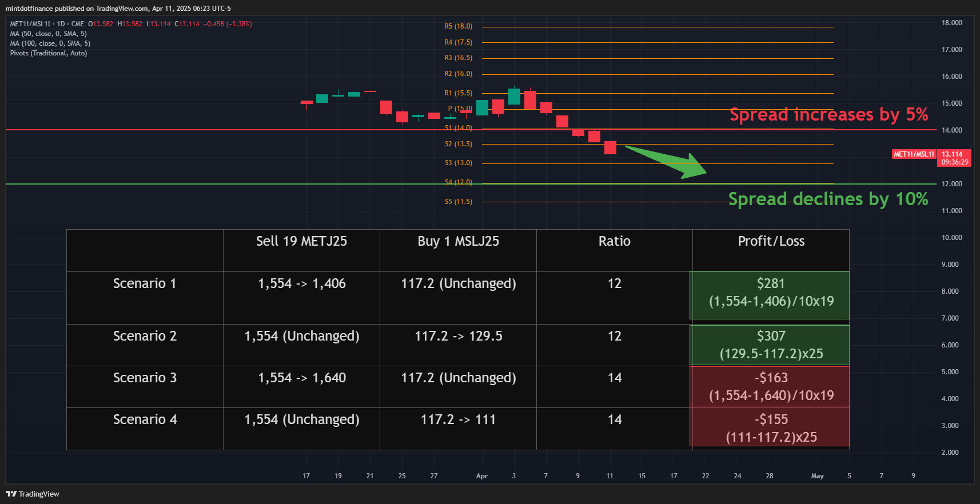
Task: Click the TradingView logo at the bottom
Action: pos(33,494)
